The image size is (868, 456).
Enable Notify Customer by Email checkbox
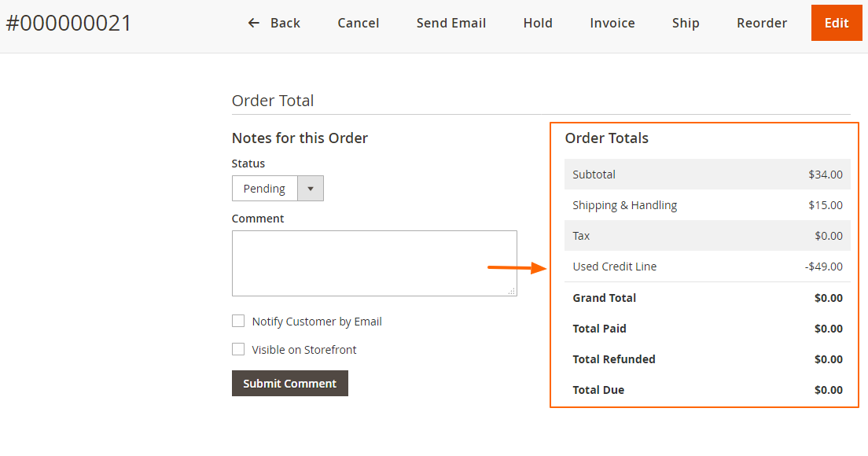(238, 322)
